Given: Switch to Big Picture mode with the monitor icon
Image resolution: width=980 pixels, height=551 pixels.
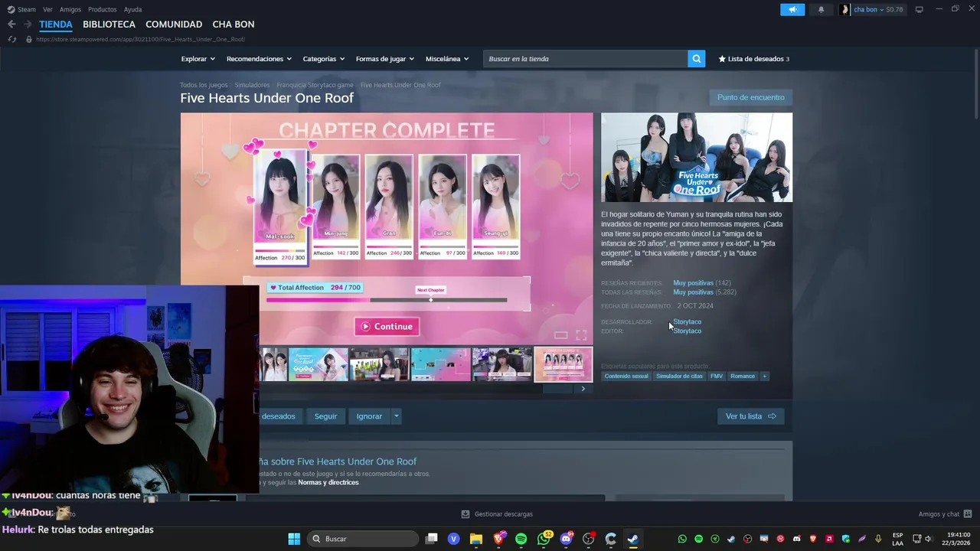Looking at the screenshot, I should (920, 9).
